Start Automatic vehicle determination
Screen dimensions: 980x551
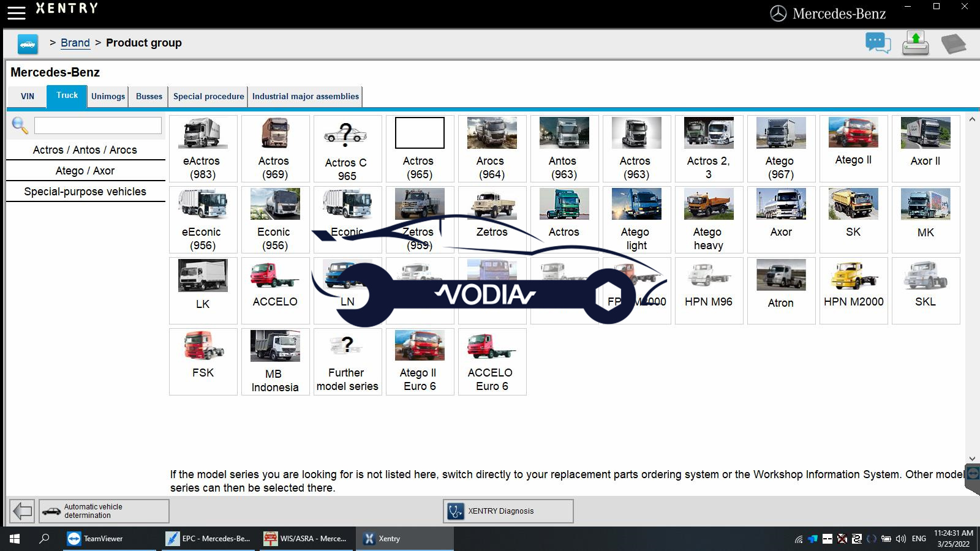[104, 511]
